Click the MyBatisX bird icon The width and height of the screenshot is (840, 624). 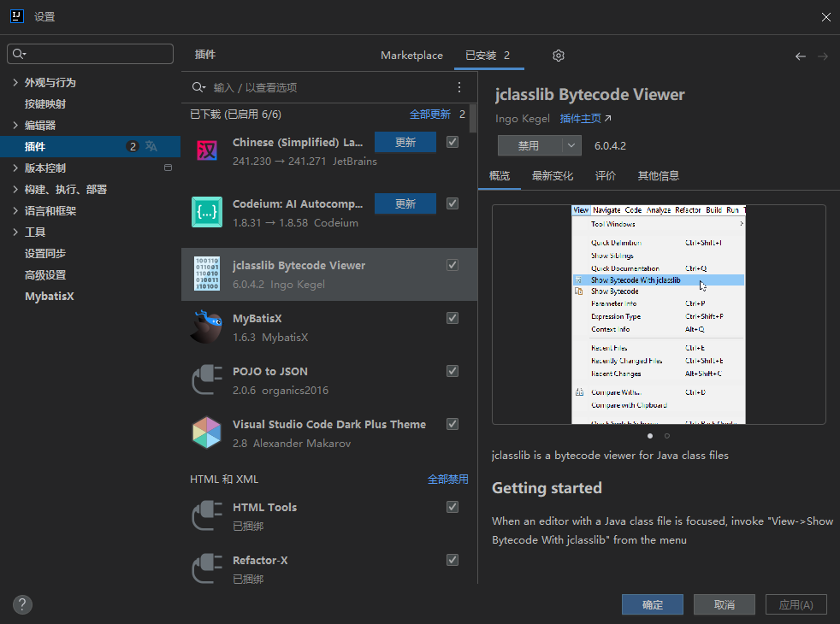pyautogui.click(x=207, y=327)
